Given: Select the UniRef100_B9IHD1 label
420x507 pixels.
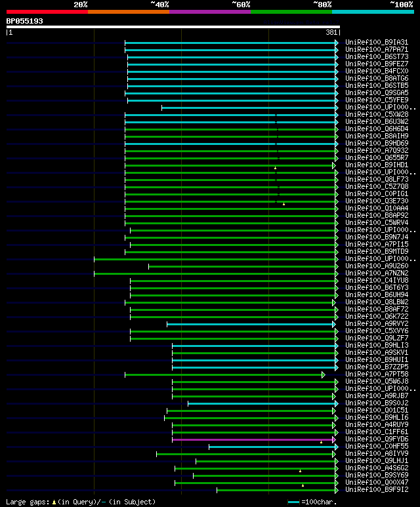Looking at the screenshot, I should tap(377, 165).
